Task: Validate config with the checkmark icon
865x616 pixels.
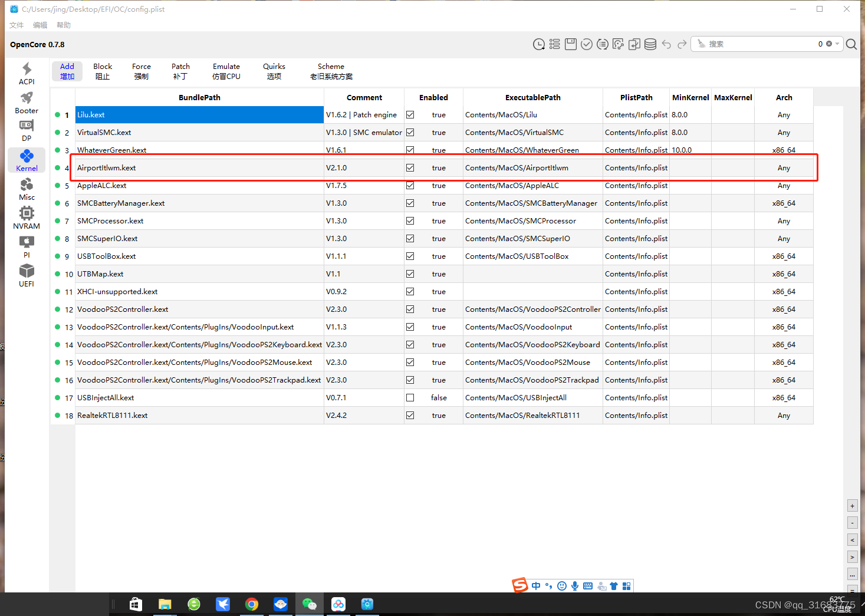Action: click(587, 44)
